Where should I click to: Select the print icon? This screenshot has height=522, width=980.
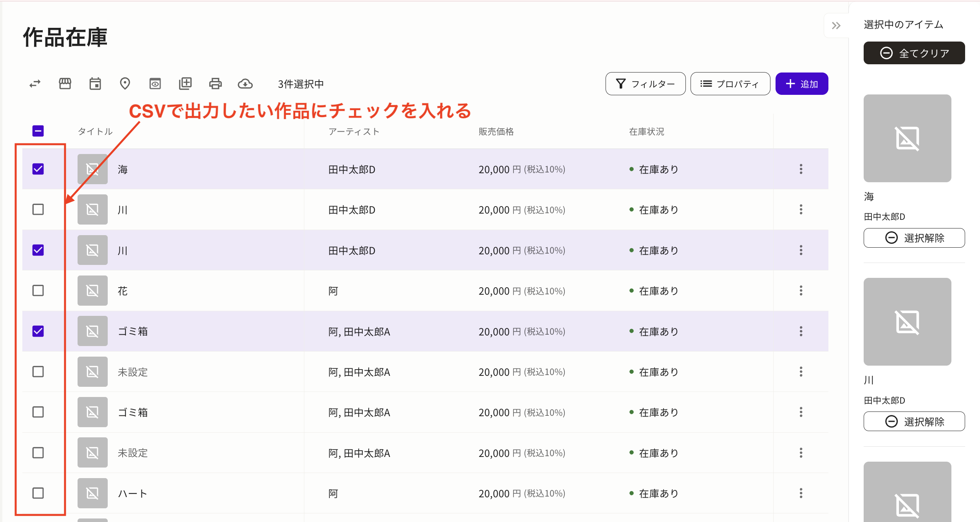(x=215, y=83)
